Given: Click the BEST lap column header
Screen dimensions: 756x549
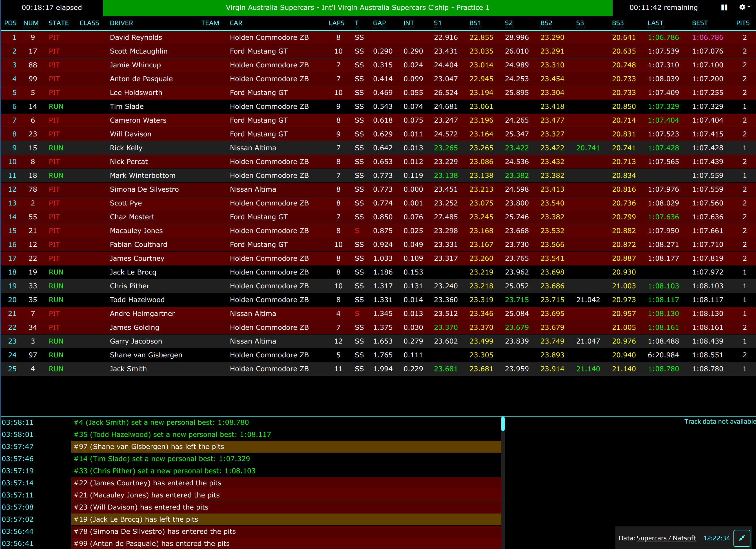Looking at the screenshot, I should pyautogui.click(x=699, y=23).
